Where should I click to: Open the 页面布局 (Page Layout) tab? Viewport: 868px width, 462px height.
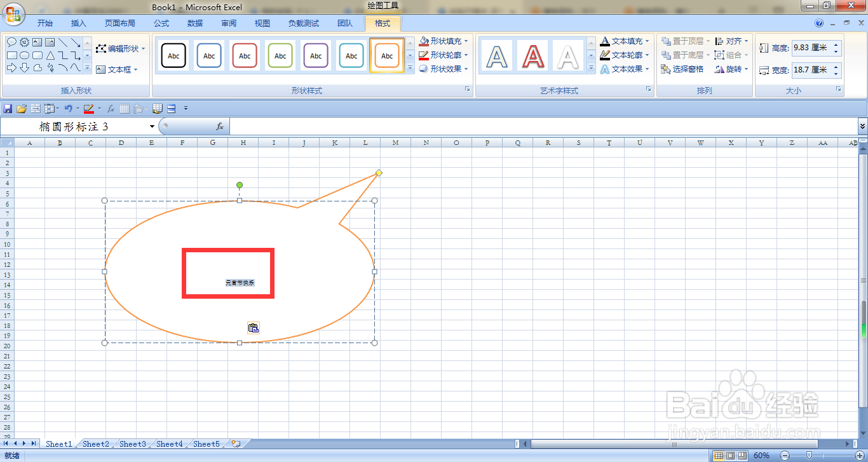(120, 24)
